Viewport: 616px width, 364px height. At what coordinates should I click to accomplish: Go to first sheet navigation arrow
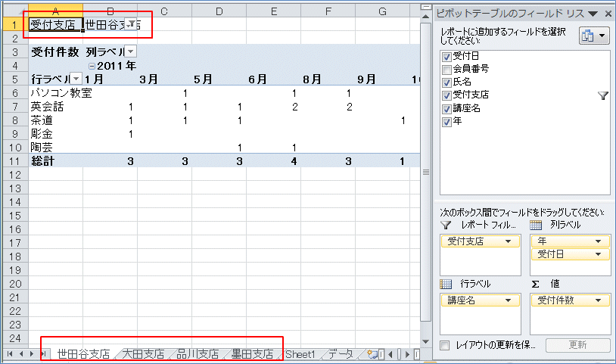click(10, 354)
